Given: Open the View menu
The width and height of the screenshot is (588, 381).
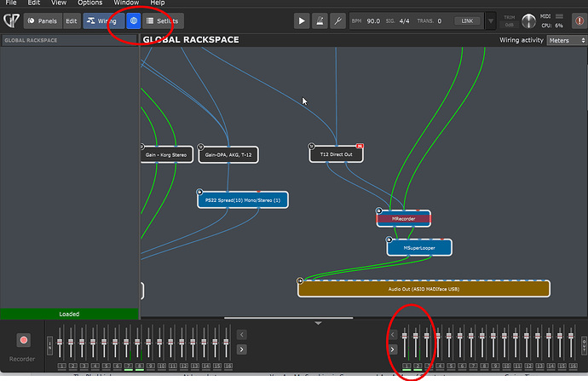Looking at the screenshot, I should (59, 3).
